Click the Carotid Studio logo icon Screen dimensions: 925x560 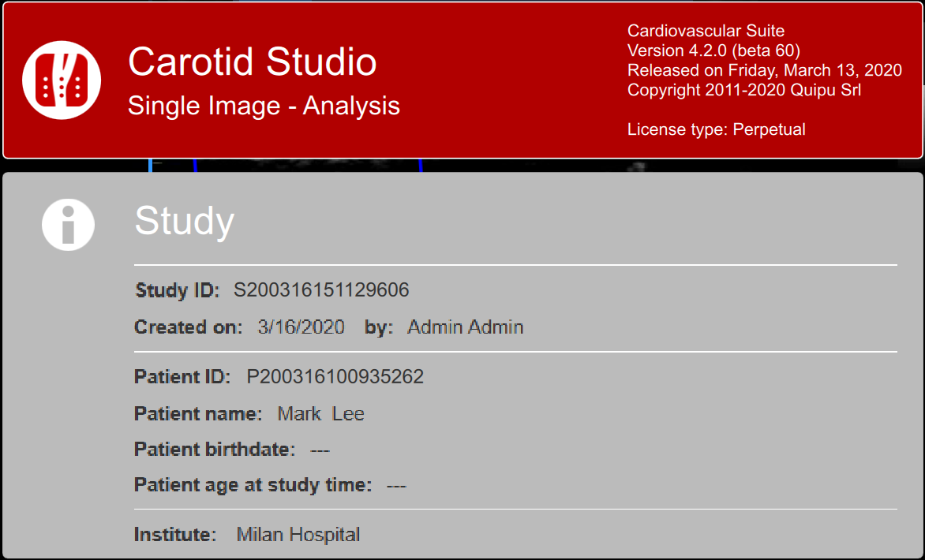[62, 80]
